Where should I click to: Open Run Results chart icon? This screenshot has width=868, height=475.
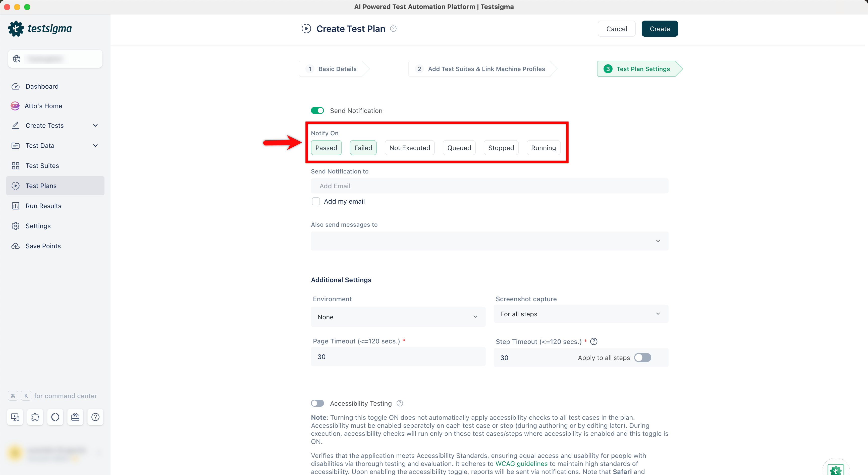16,206
